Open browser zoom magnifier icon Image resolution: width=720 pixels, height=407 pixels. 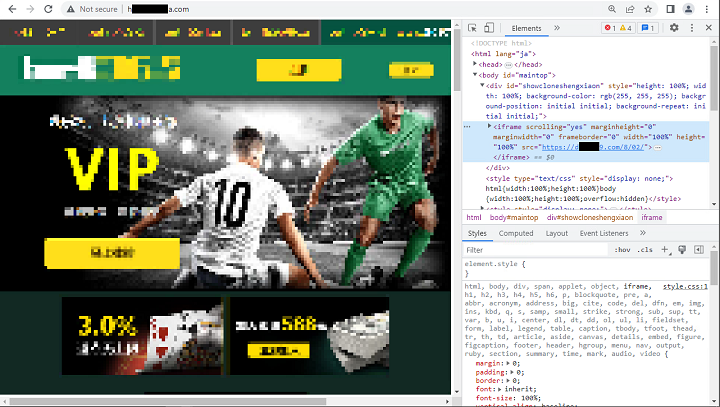click(612, 9)
